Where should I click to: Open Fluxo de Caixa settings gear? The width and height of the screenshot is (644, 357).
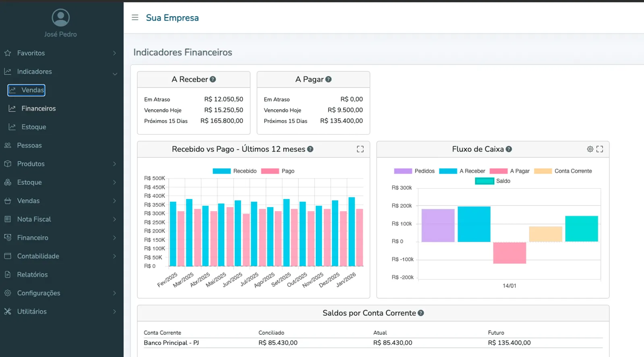pyautogui.click(x=590, y=149)
